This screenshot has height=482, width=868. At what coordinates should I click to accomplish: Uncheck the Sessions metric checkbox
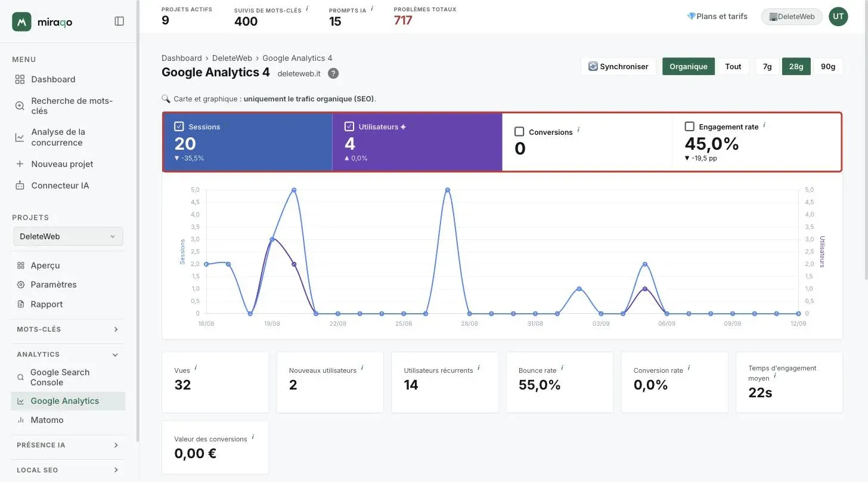point(179,126)
